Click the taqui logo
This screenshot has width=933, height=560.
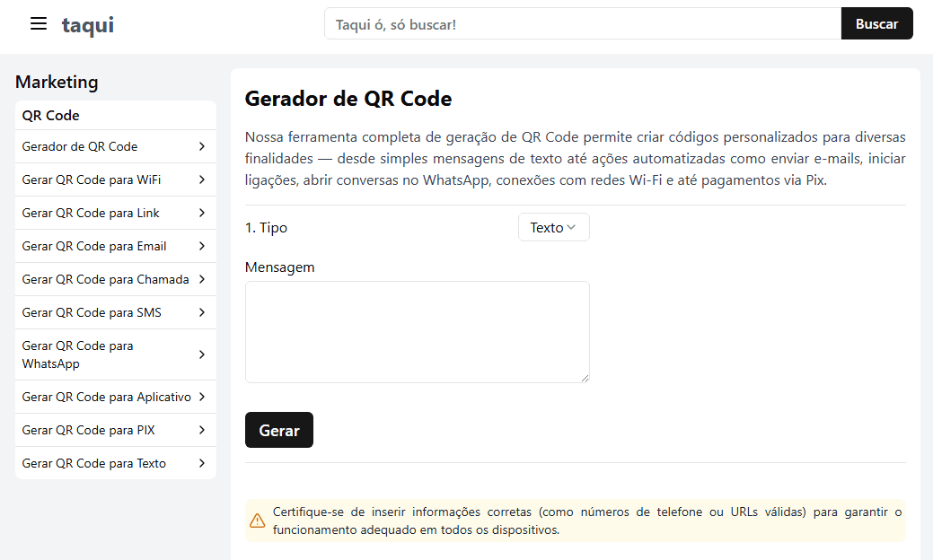[87, 25]
